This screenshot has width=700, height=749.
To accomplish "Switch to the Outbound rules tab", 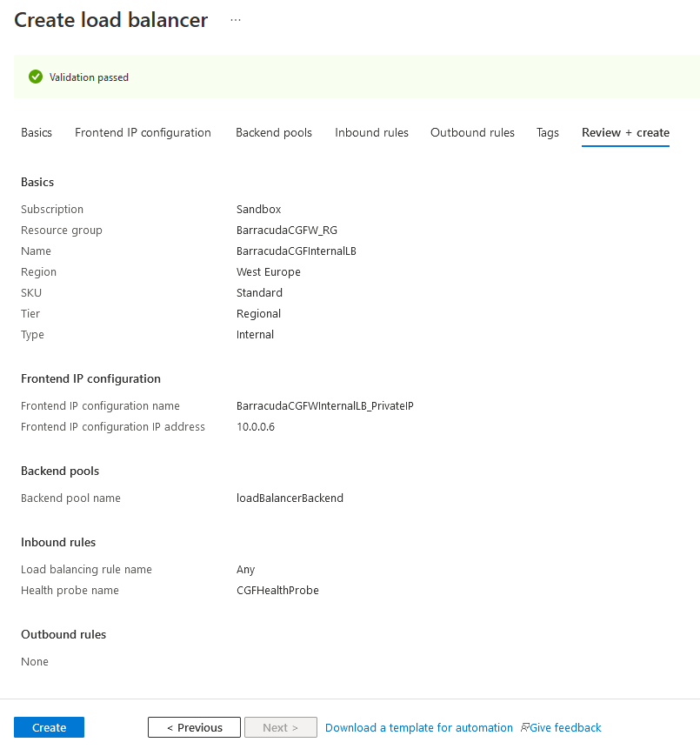I will (x=472, y=132).
